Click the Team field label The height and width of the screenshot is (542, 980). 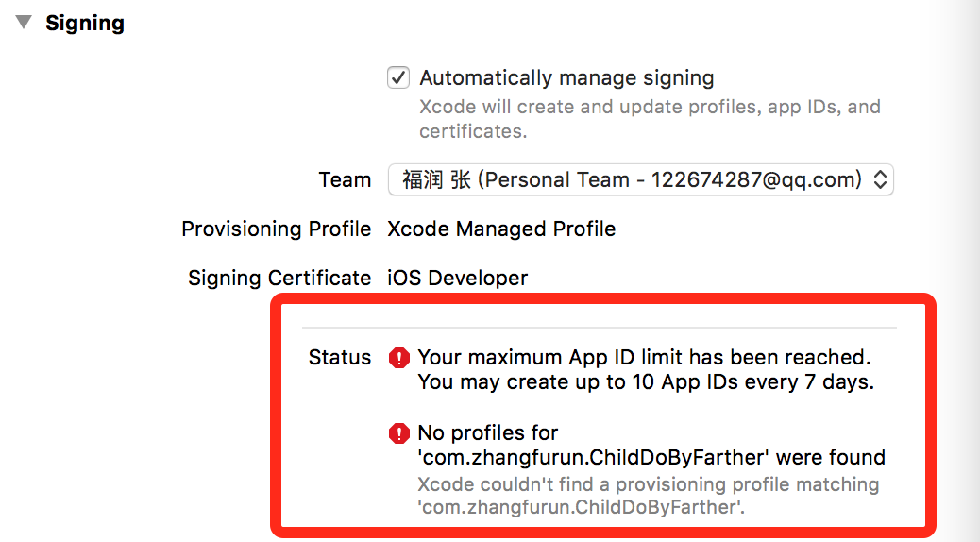345,179
